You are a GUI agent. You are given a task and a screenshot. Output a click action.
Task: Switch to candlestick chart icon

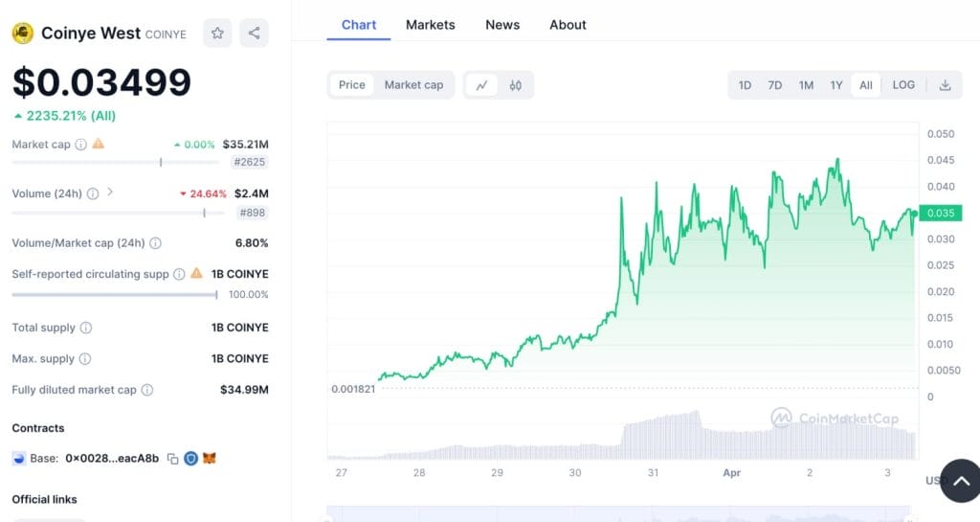coord(516,85)
